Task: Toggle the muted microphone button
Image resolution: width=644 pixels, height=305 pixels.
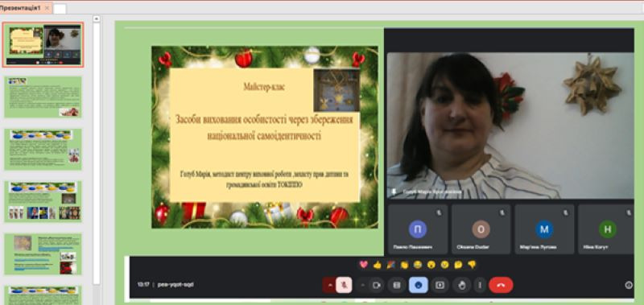Action: (x=344, y=285)
